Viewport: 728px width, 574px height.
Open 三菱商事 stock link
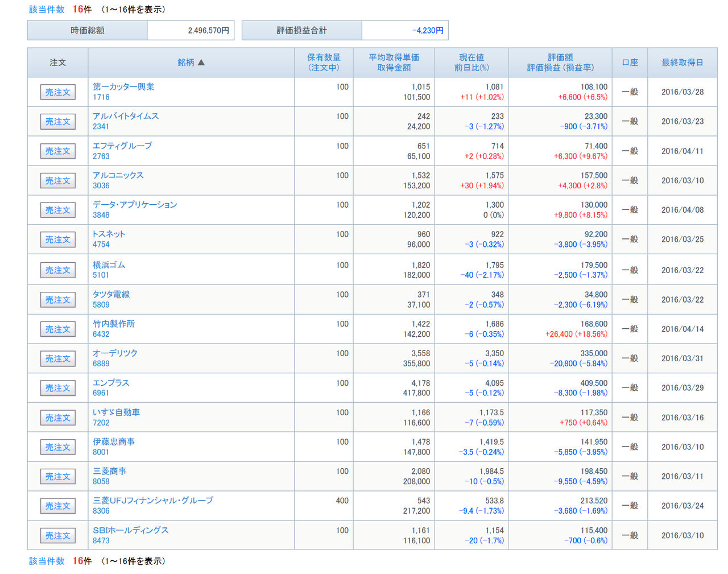tap(110, 471)
